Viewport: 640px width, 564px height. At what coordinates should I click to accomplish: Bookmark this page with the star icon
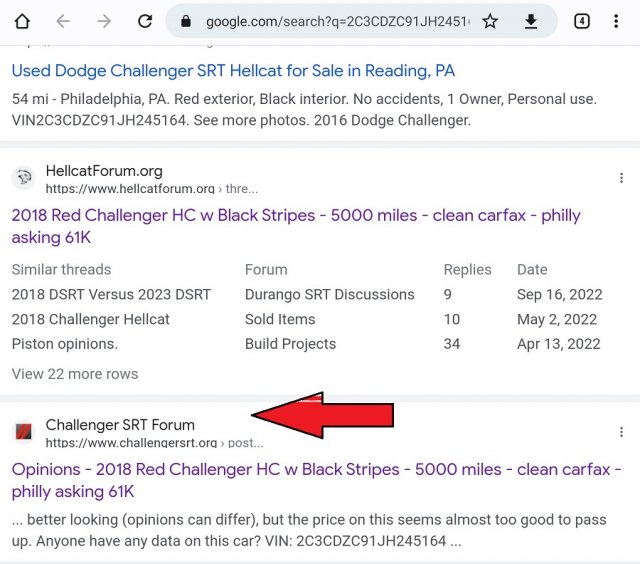click(x=490, y=21)
